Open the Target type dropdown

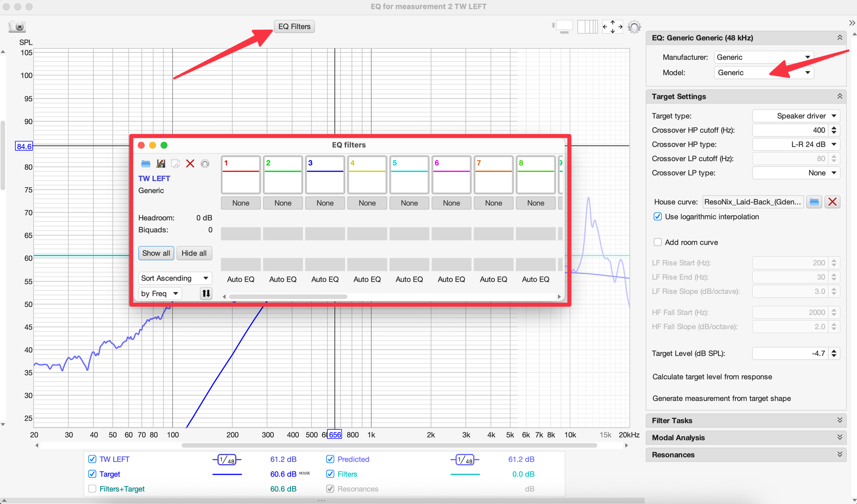[796, 116]
